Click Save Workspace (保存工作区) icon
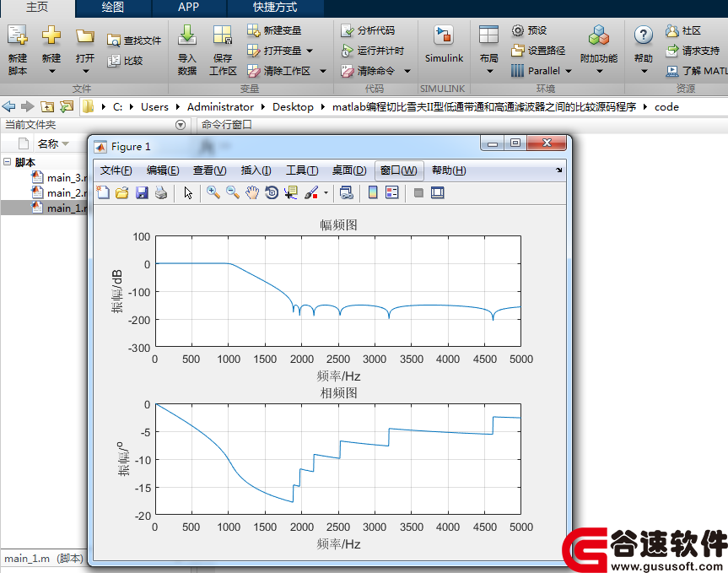The height and width of the screenshot is (573, 728). [x=223, y=35]
